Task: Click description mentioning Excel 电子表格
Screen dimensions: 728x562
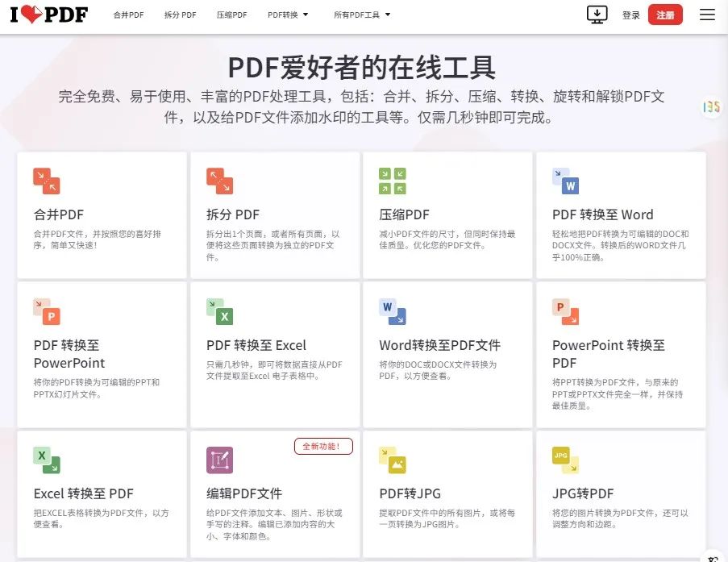Action: 274,370
